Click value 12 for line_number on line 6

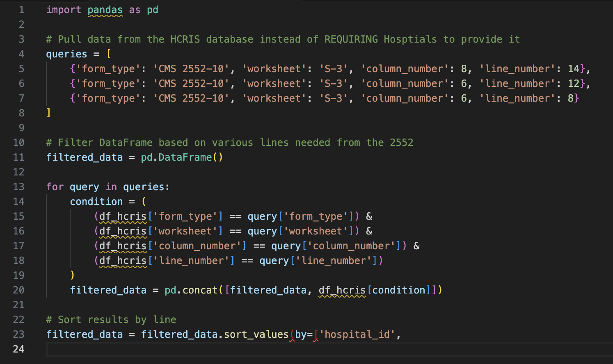pos(574,84)
